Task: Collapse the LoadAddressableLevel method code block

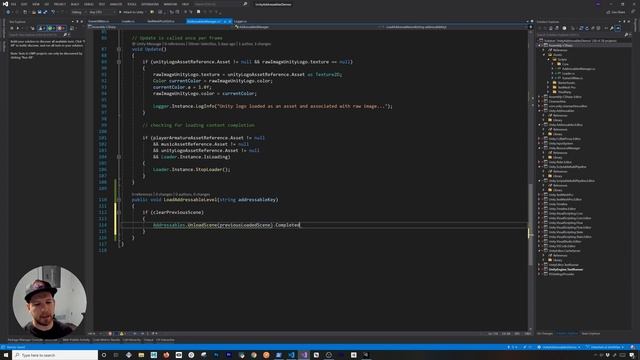Action: click(119, 200)
